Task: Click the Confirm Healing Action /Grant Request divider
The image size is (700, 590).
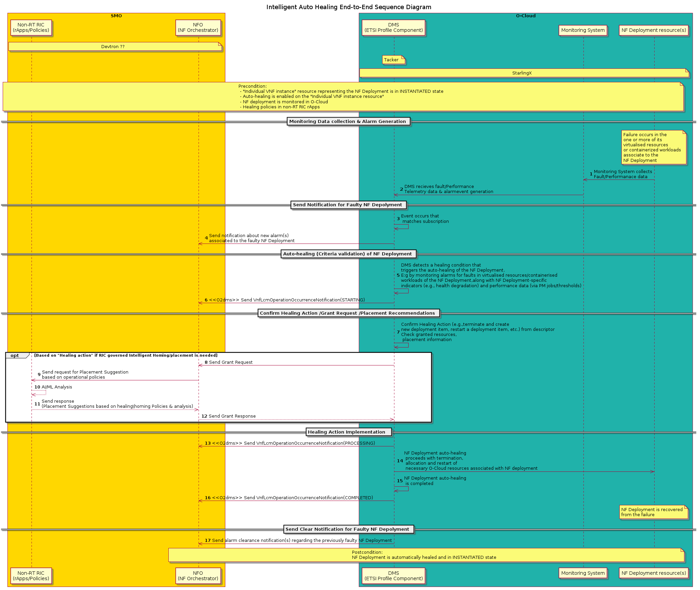Action: coord(348,313)
